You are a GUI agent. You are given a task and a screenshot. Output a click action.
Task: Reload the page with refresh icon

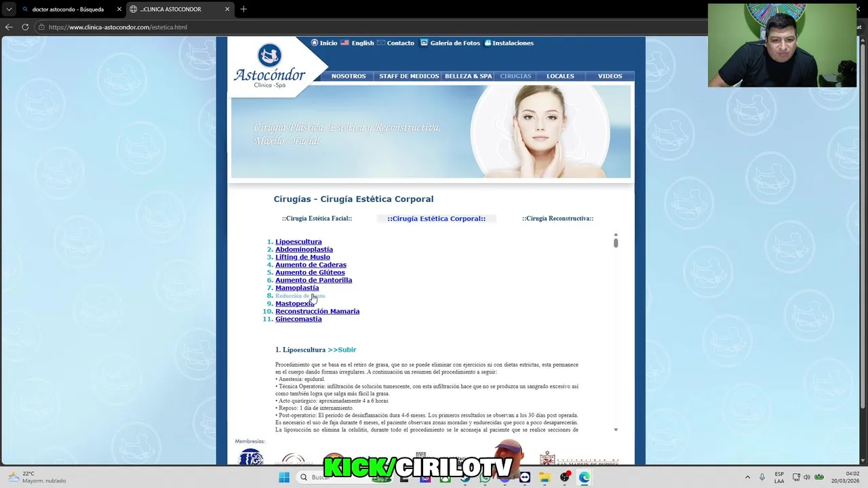(25, 27)
